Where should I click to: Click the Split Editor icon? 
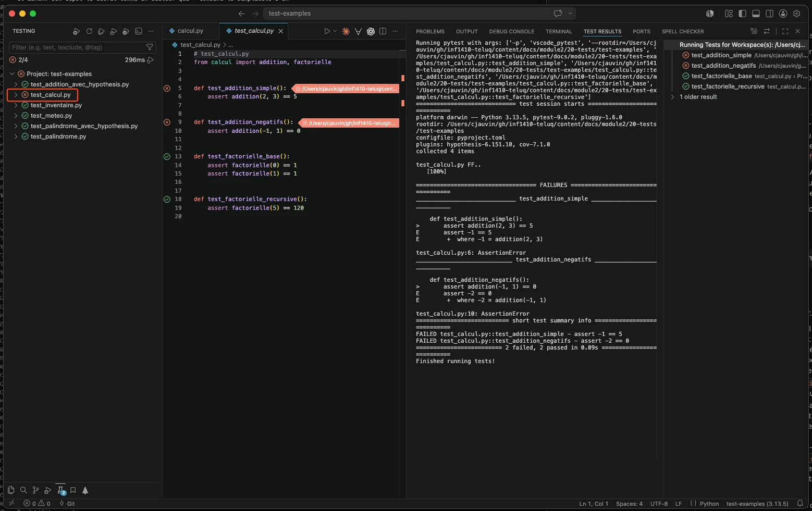383,31
